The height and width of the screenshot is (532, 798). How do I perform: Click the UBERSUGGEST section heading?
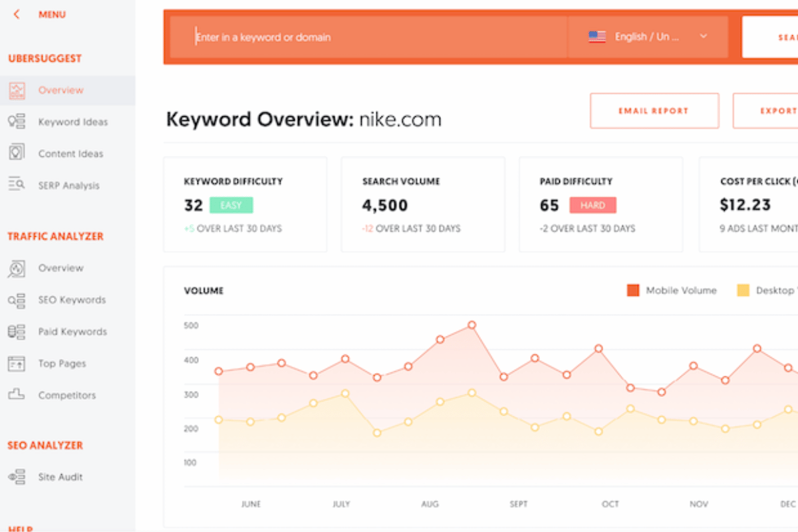(x=45, y=59)
